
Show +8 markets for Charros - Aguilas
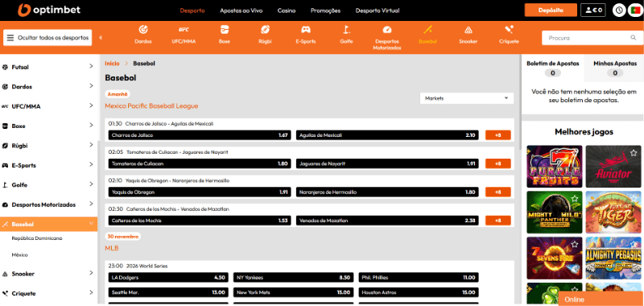click(497, 135)
